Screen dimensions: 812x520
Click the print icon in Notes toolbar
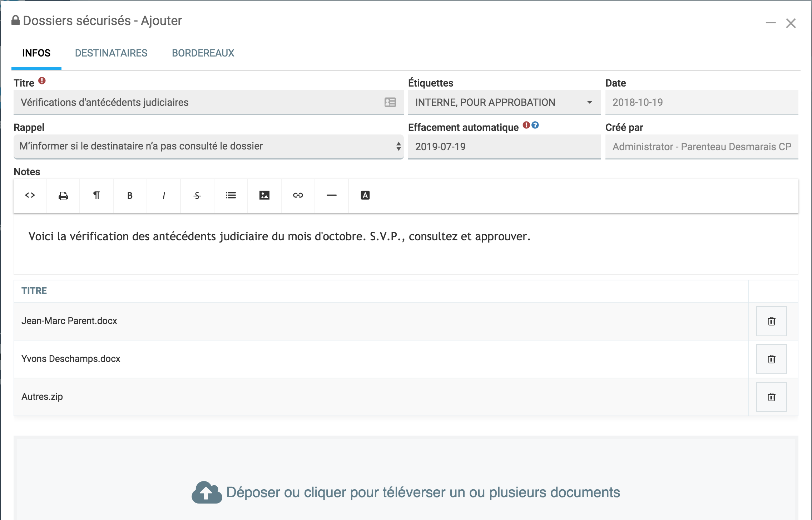(63, 196)
